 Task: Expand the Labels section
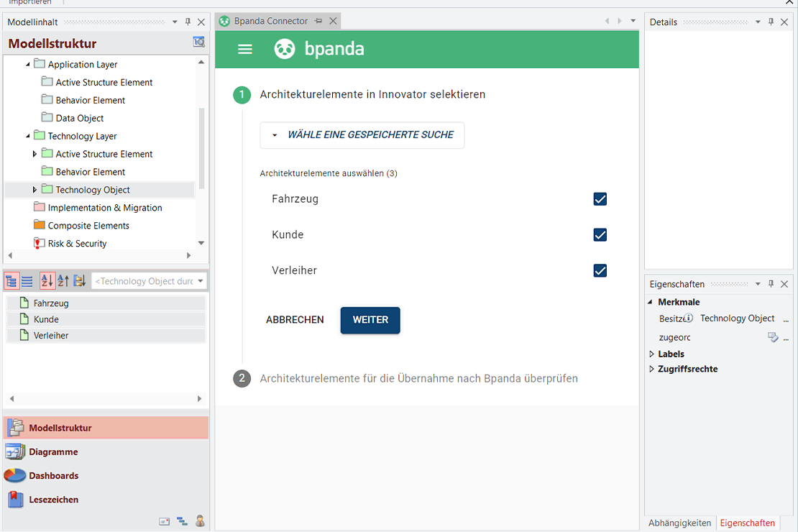[651, 354]
